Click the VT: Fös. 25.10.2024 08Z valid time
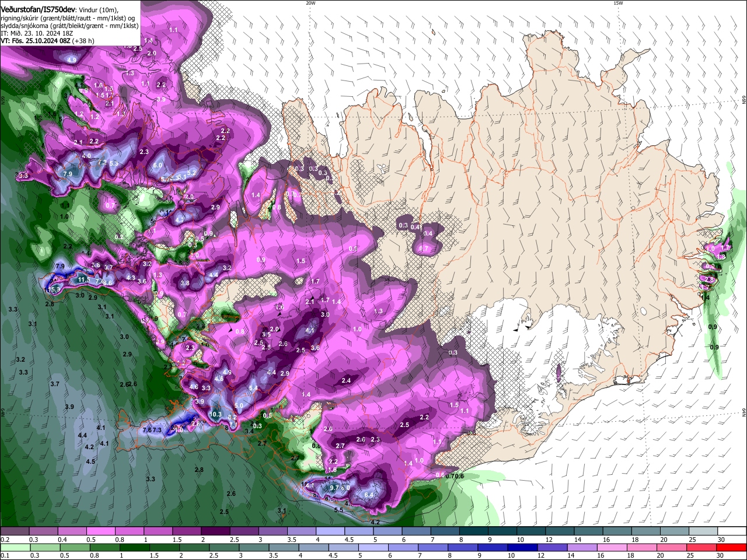This screenshot has height=560, width=747. [x=36, y=41]
